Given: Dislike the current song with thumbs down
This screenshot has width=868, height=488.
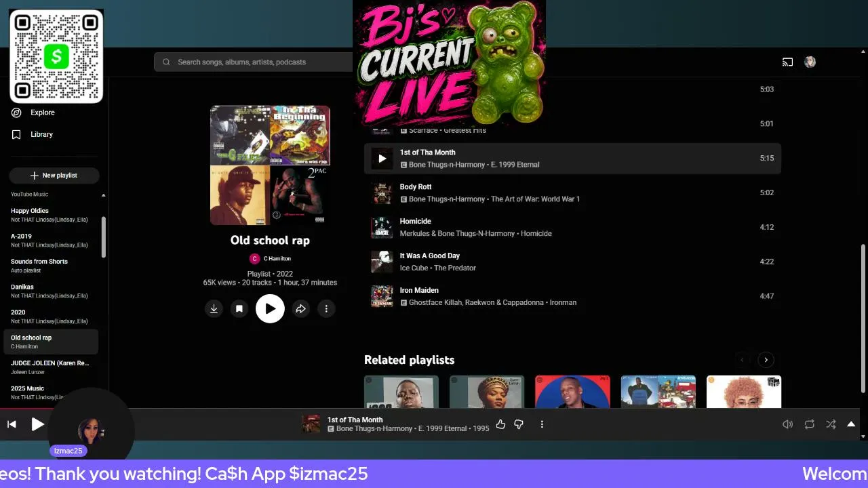Looking at the screenshot, I should coord(519,424).
